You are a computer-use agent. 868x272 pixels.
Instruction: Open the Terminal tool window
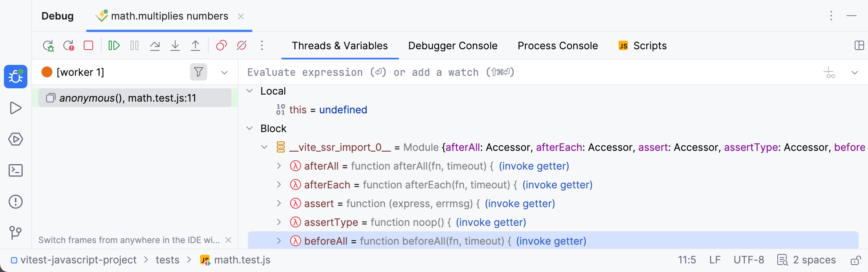pyautogui.click(x=16, y=170)
